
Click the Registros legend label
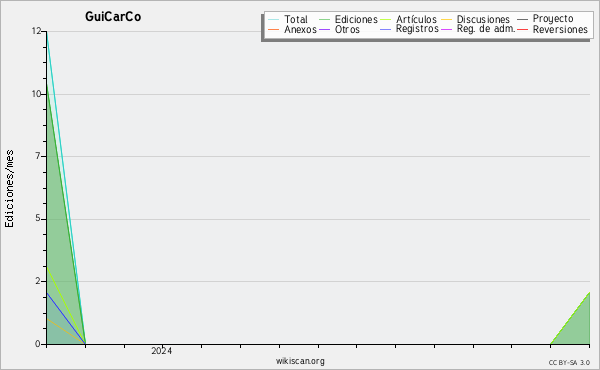417,29
